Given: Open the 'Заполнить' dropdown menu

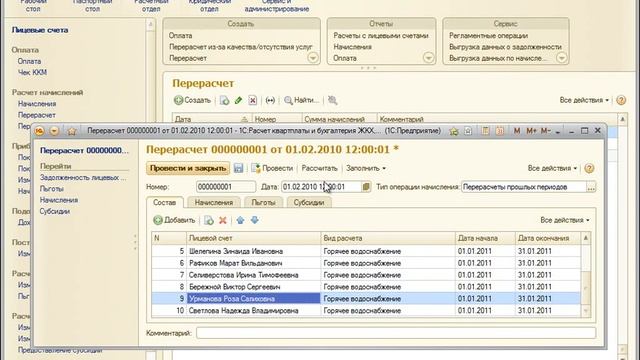Looking at the screenshot, I should pyautogui.click(x=366, y=168).
